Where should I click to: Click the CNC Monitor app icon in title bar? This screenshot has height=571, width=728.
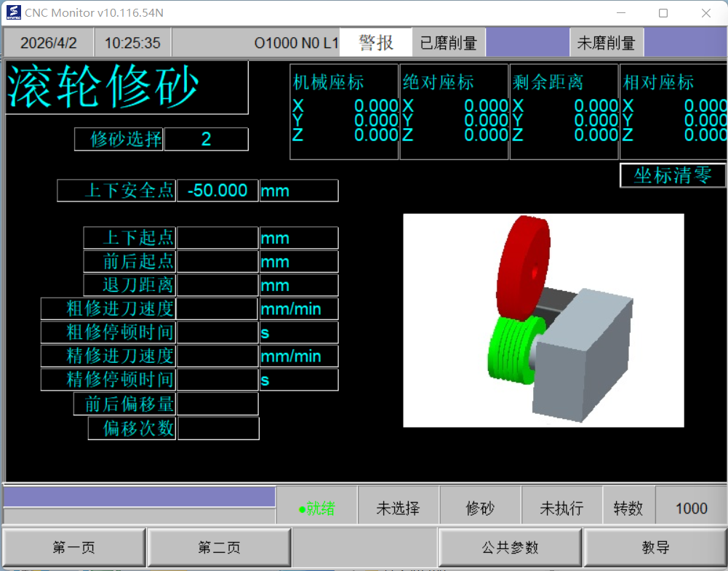(13, 12)
